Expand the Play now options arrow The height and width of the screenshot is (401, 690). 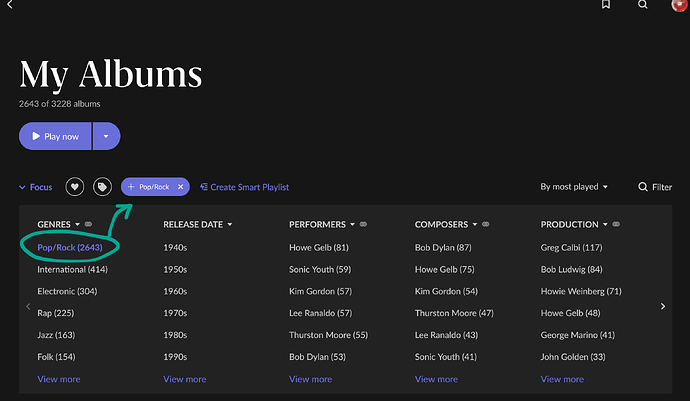[x=106, y=136]
